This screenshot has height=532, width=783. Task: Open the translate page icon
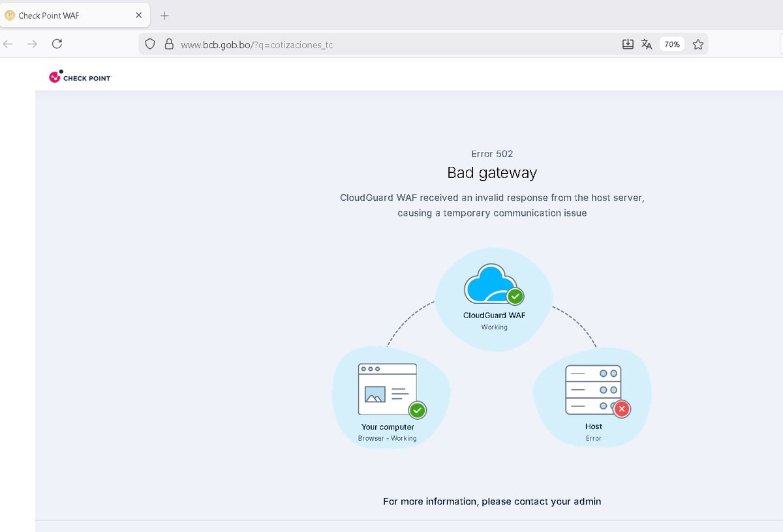tap(646, 44)
